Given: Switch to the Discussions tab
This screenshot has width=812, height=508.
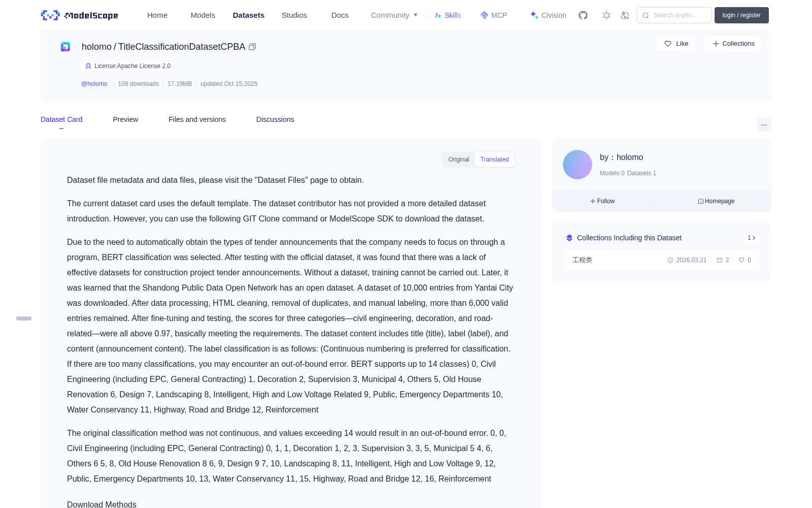Looking at the screenshot, I should pos(275,119).
